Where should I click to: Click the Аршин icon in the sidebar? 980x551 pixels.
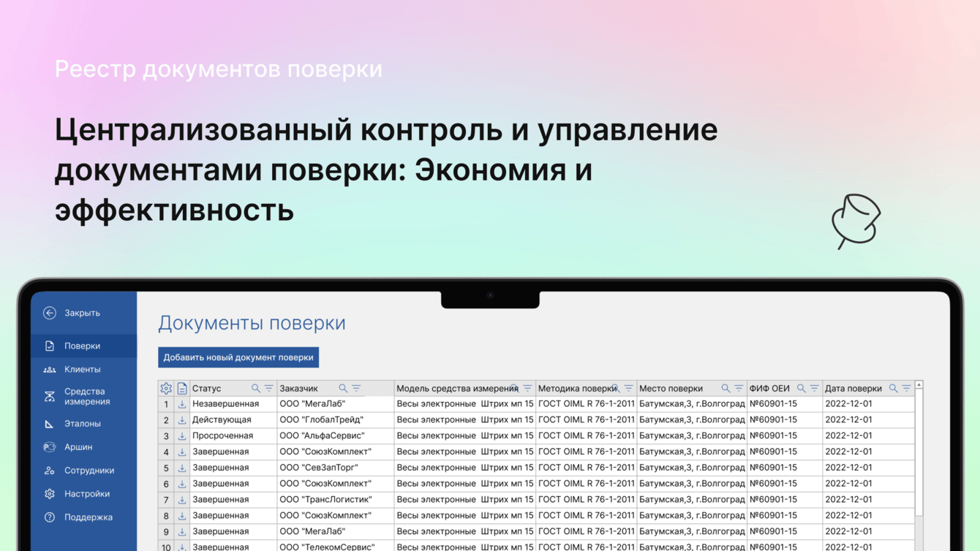click(49, 447)
